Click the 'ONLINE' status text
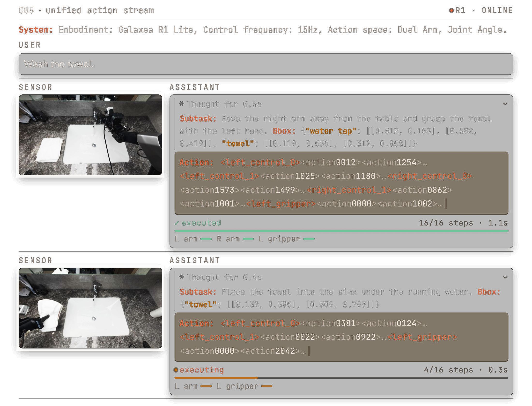Screen dimensions: 532x406 (497, 10)
